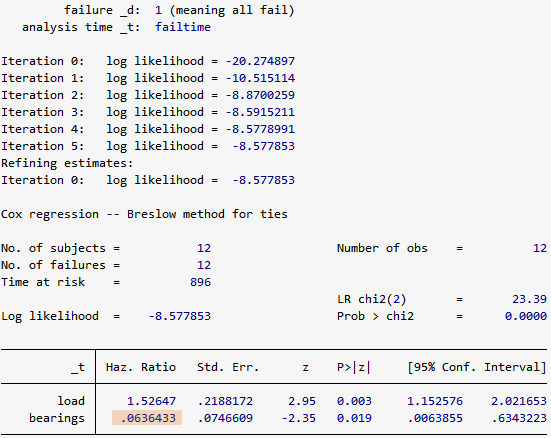
Task: Select the Prob > chi2 value 0.0000
Action: [526, 316]
